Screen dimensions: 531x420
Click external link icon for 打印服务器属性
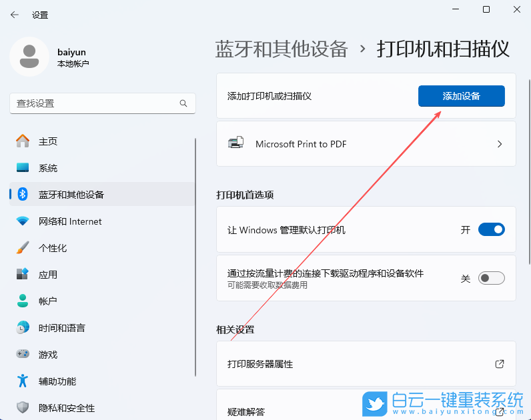coord(500,364)
